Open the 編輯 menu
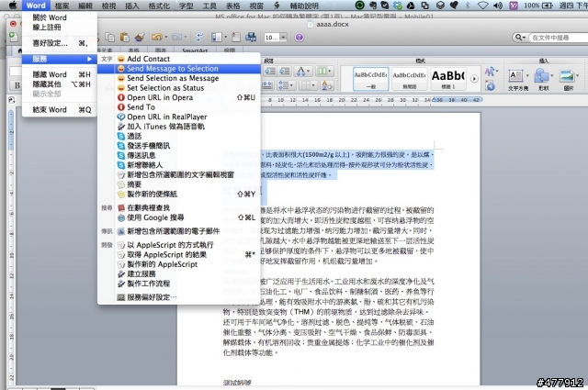 [x=85, y=6]
